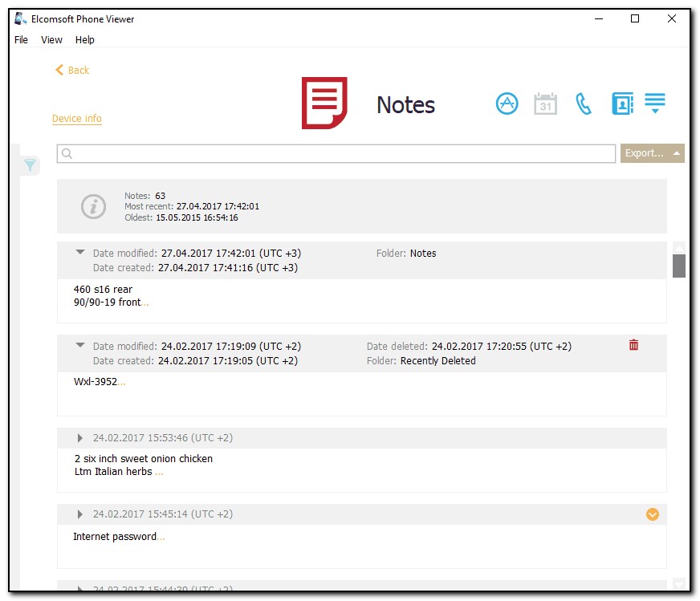The height and width of the screenshot is (601, 700).
Task: Open the more categories menu icon
Action: point(655,104)
